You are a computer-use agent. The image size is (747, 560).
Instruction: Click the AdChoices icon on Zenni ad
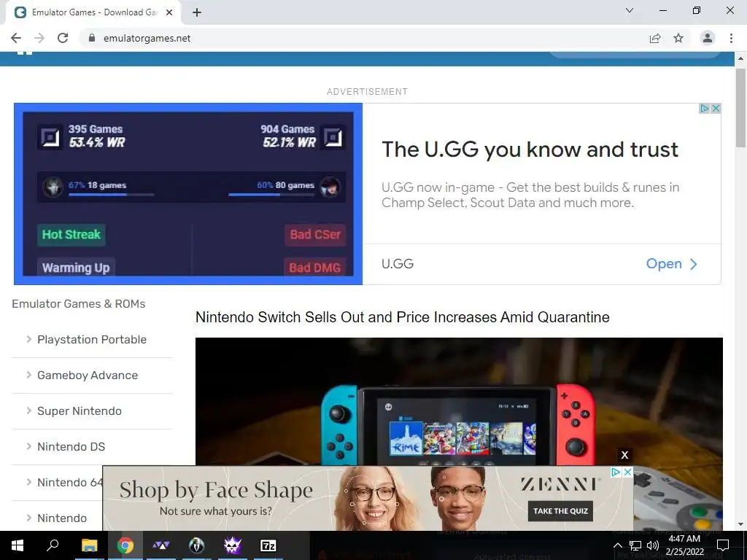tap(616, 472)
